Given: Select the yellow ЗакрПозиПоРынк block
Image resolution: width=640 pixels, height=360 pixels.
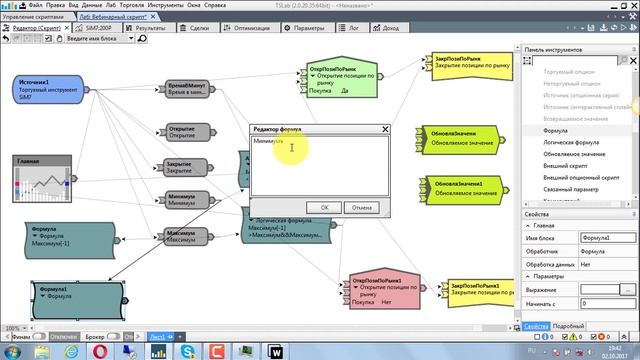Looking at the screenshot, I should (472, 66).
